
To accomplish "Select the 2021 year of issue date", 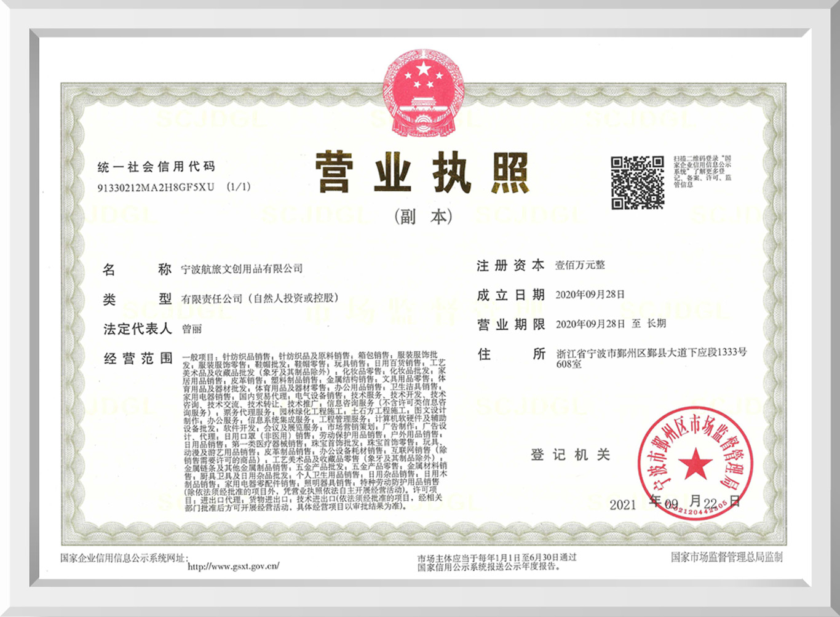I will (x=622, y=505).
